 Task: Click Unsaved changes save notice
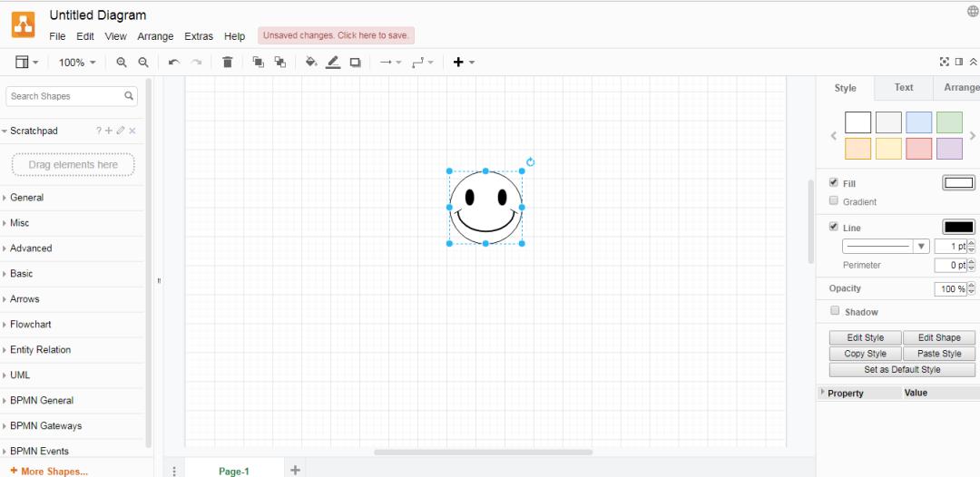[x=337, y=35]
